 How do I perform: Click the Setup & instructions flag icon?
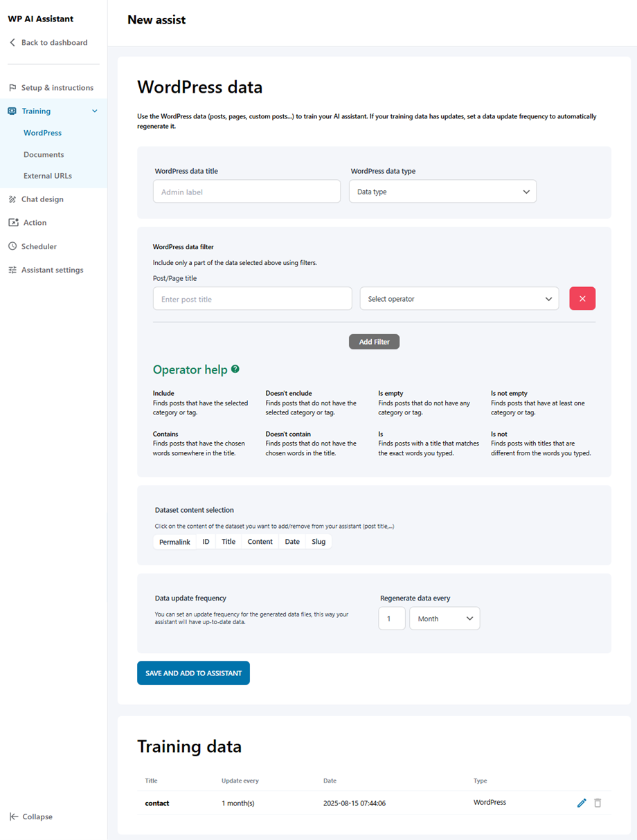[x=12, y=88]
